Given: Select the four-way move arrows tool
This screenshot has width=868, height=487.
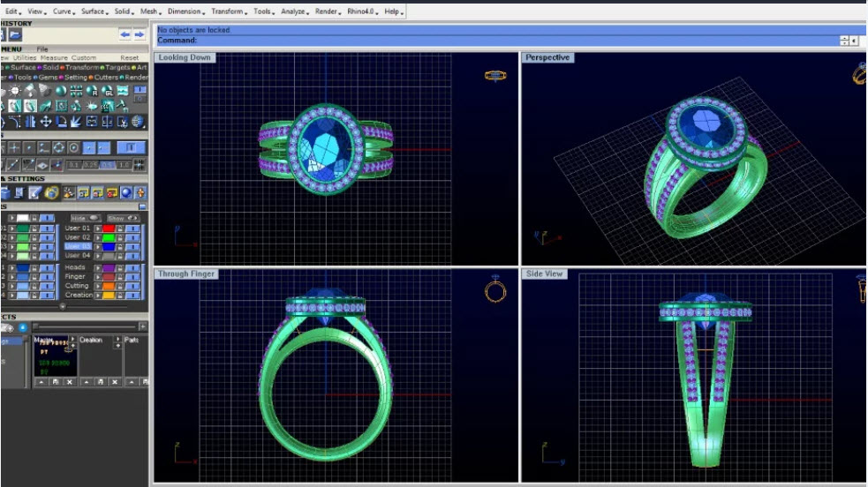Looking at the screenshot, I should pos(46,122).
